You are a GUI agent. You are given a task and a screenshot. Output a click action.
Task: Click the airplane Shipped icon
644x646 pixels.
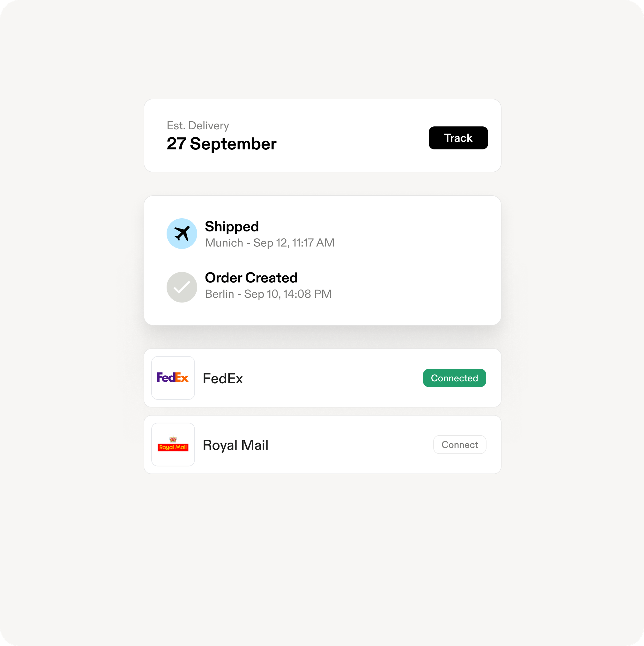(x=182, y=233)
